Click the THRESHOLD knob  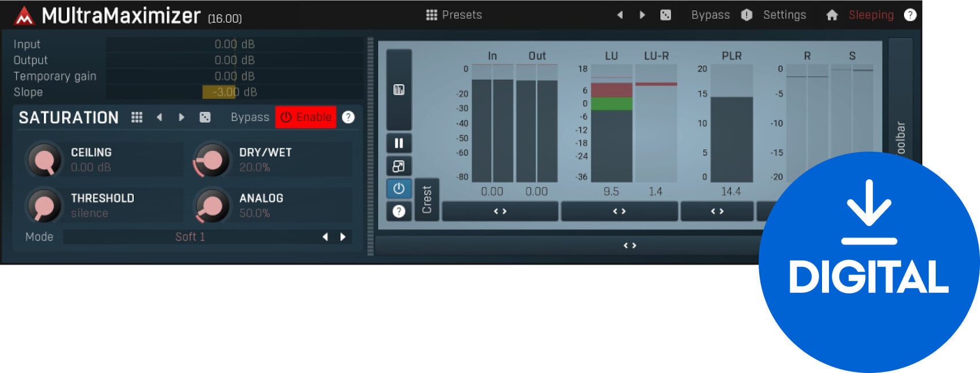44,205
